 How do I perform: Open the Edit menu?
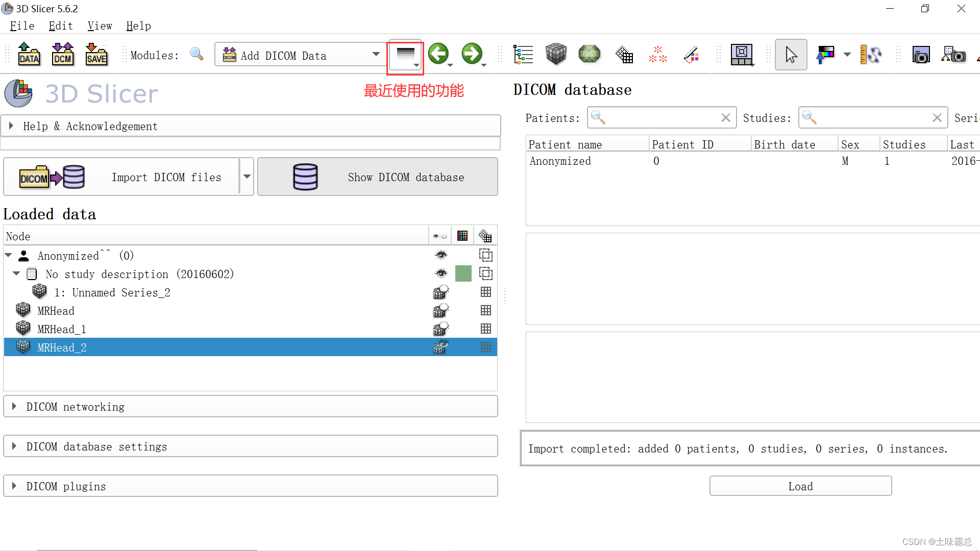coord(61,26)
